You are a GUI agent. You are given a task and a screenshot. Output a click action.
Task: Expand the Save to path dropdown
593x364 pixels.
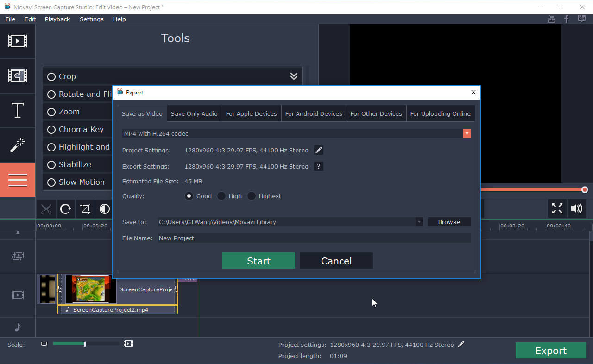419,222
